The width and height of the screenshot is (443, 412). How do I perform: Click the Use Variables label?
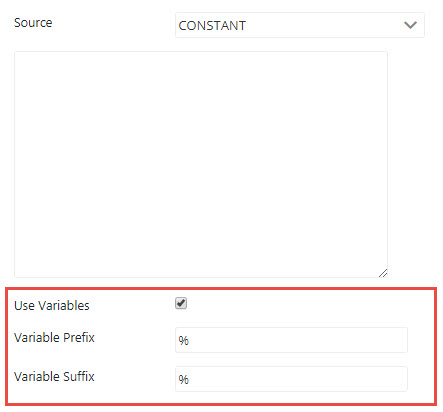[52, 305]
